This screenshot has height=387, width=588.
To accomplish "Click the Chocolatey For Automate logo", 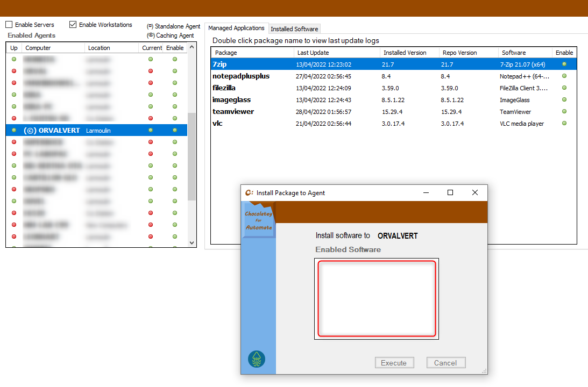I will (259, 220).
